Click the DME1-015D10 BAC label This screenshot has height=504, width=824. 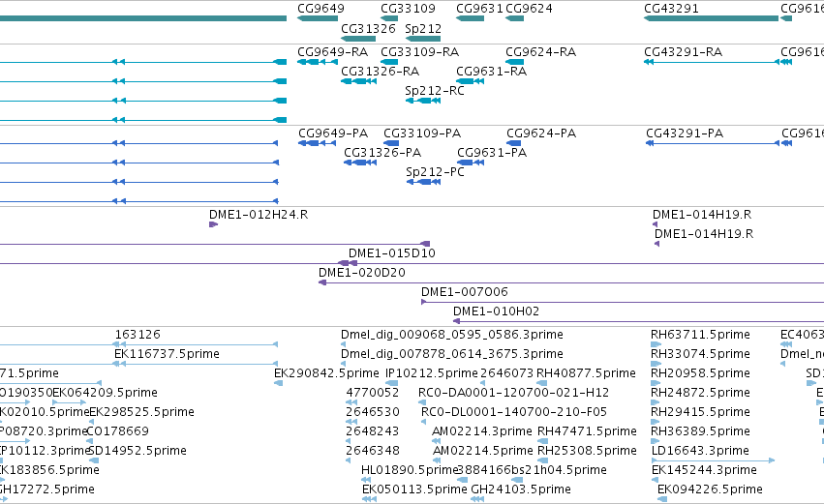pos(391,253)
